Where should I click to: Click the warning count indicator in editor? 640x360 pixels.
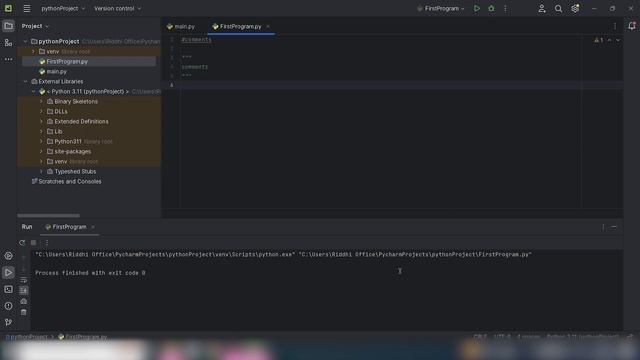598,40
